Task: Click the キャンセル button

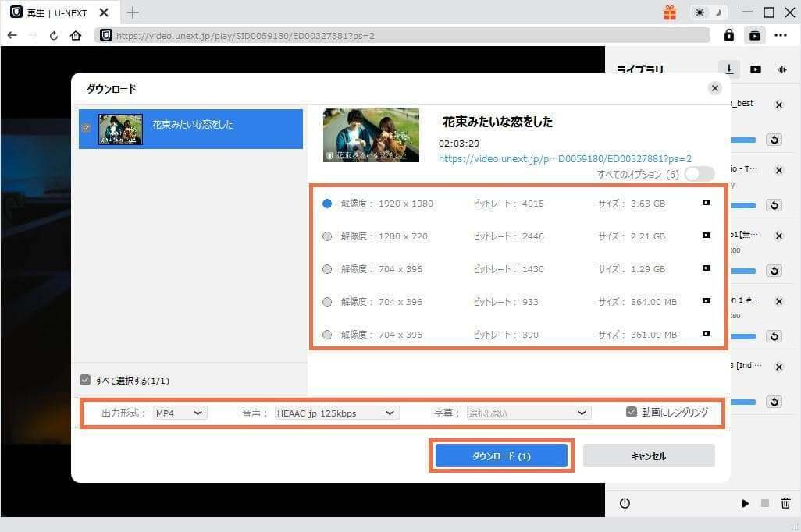Action: point(649,456)
